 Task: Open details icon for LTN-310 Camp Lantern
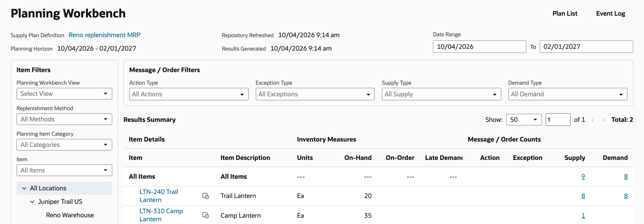tap(205, 215)
